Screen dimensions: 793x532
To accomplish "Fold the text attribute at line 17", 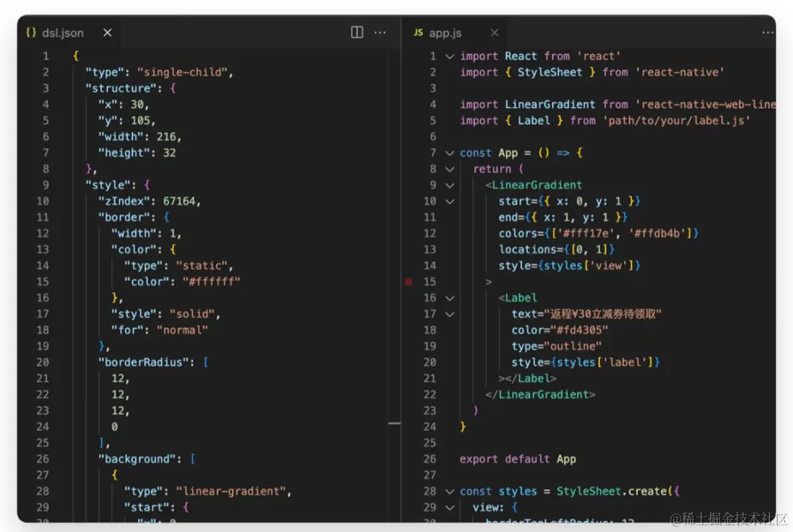I will click(x=449, y=314).
